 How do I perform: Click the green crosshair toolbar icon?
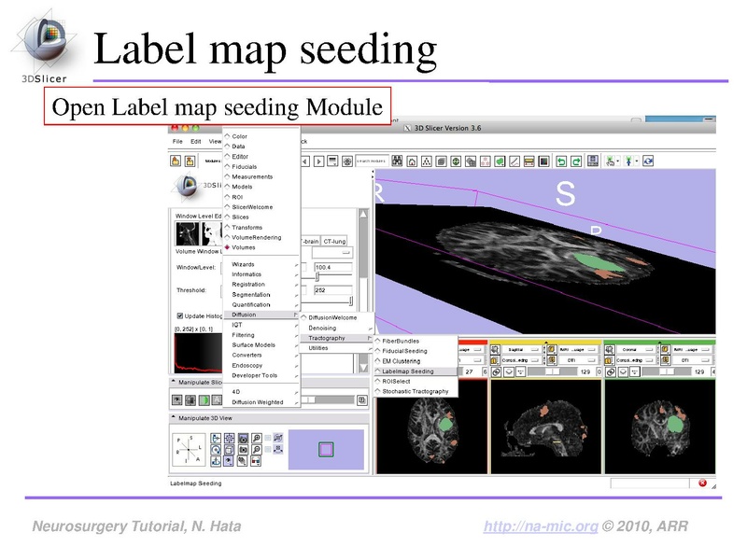[x=455, y=161]
